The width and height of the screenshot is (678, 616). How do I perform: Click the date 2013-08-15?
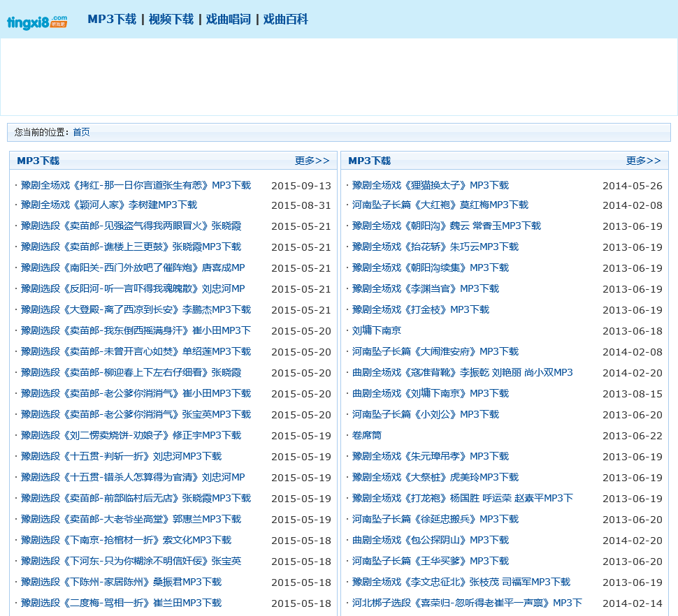point(632,394)
